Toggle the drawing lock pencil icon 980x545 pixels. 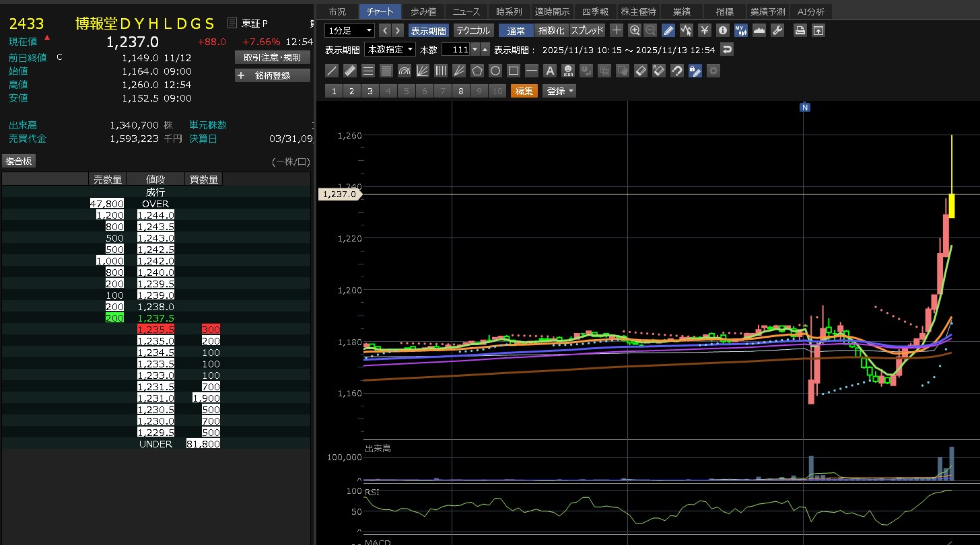coord(695,71)
